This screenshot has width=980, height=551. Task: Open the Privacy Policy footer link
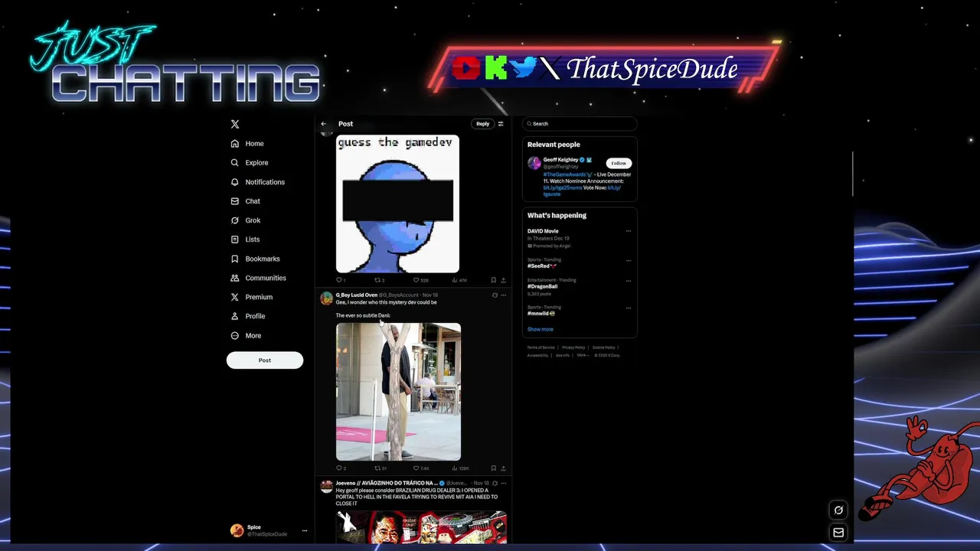tap(573, 347)
